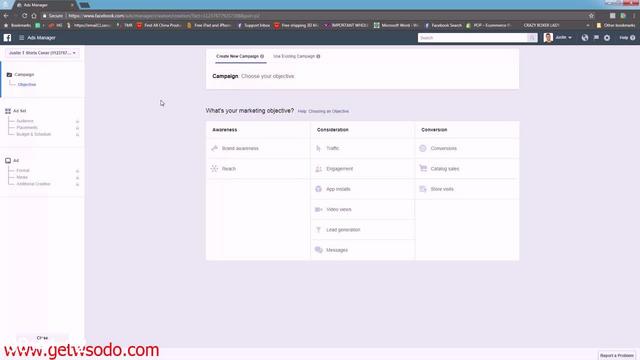Open Help: Choosing an Objective link
Image resolution: width=640 pixels, height=360 pixels.
pos(323,111)
